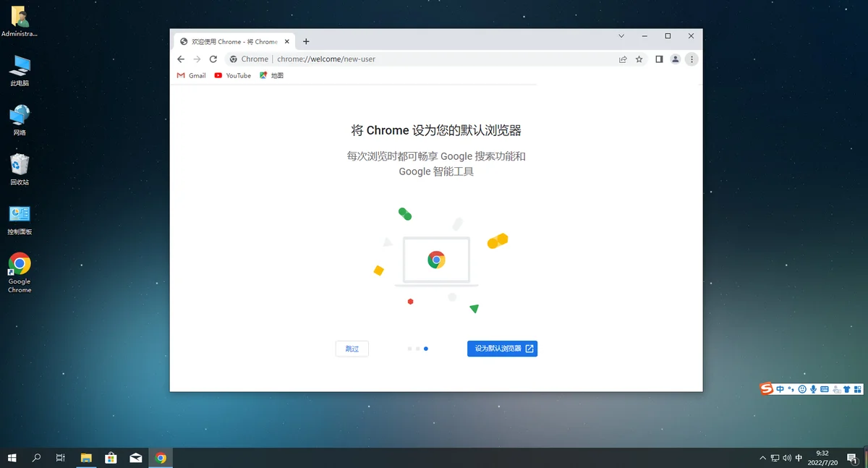Viewport: 868px width, 468px height.
Task: Click 设为默认浏览器 button
Action: point(502,349)
